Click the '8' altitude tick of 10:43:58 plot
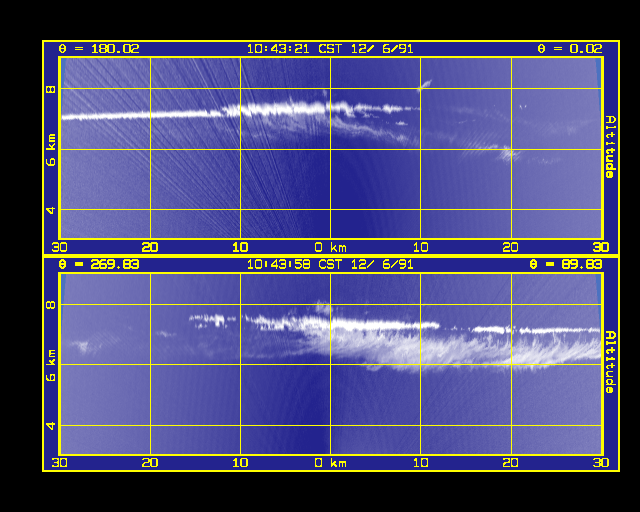This screenshot has width=640, height=512. pyautogui.click(x=51, y=305)
